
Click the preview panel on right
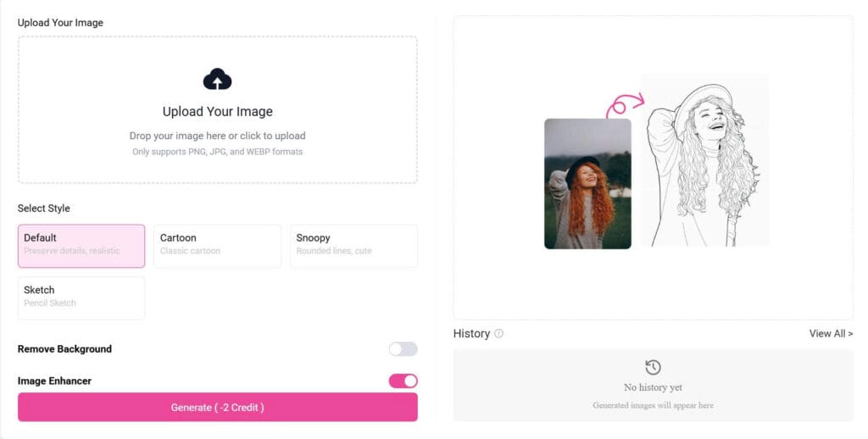[653, 168]
